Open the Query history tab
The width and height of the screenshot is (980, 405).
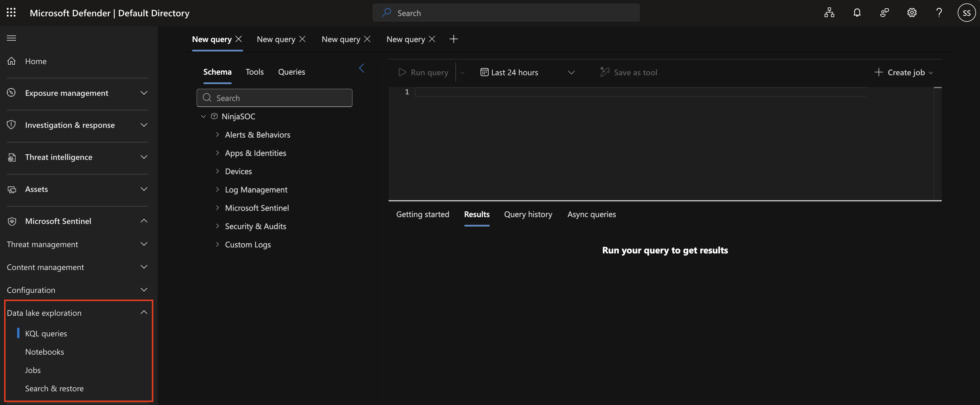point(528,214)
